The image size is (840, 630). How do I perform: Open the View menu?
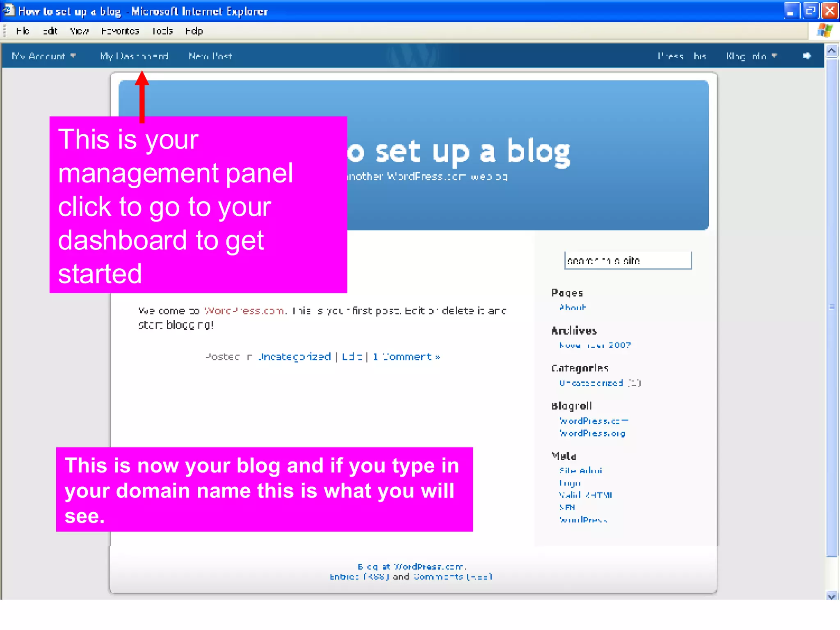coord(79,31)
